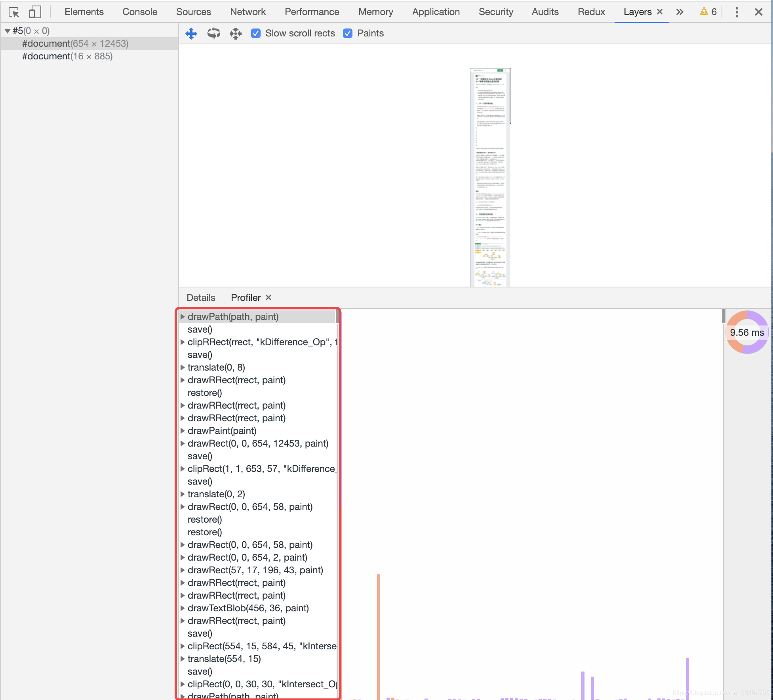This screenshot has width=773, height=700.
Task: Uncheck Slow scroll rects checkbox
Action: point(256,34)
